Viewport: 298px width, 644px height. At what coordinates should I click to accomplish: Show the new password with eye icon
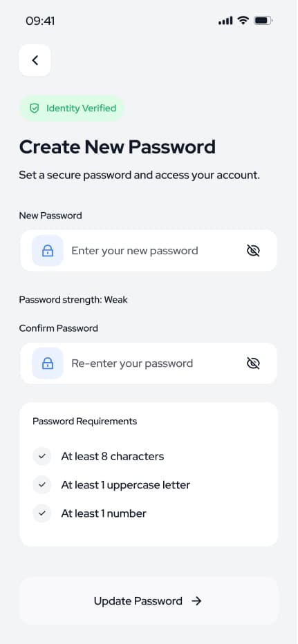[x=253, y=251]
